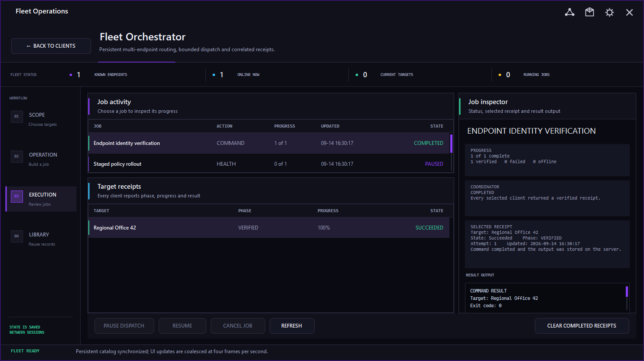
Task: Close the Fleet Operations window
Action: 629,12
